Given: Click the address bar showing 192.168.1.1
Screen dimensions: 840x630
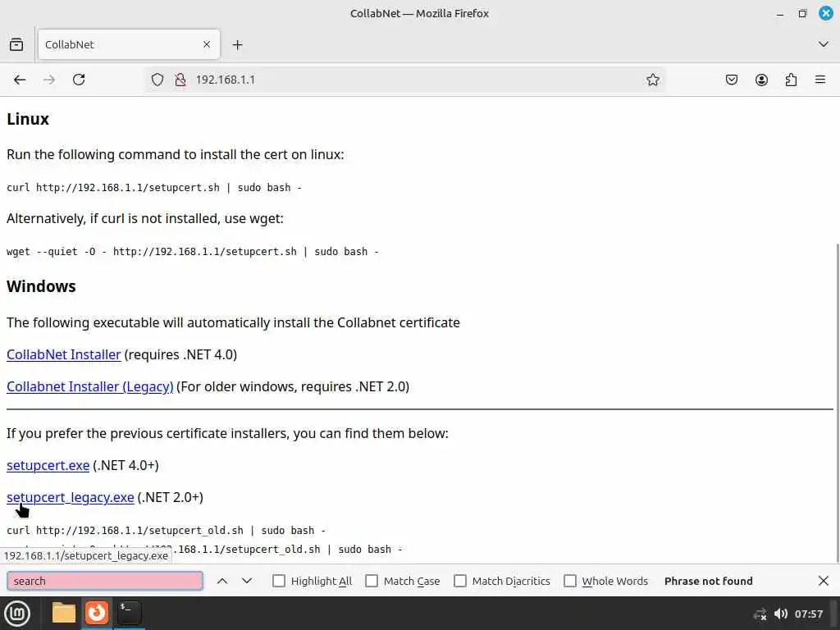Looking at the screenshot, I should click(405, 80).
